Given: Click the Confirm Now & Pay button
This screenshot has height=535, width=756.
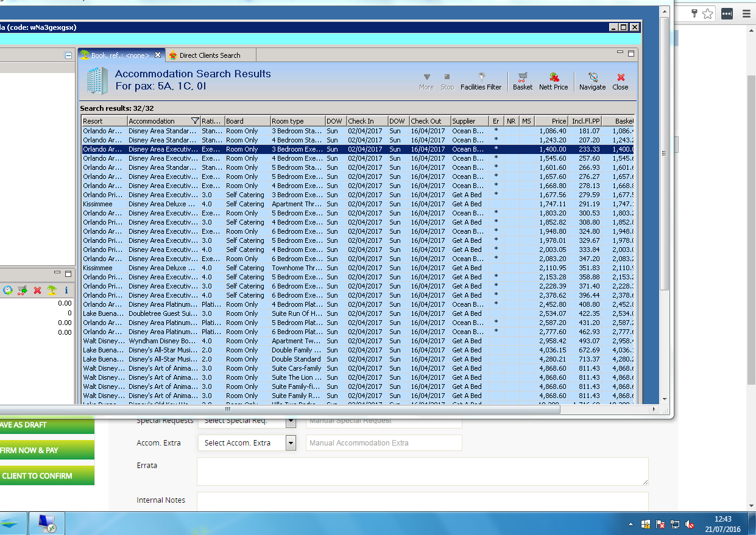Looking at the screenshot, I should click(x=47, y=450).
